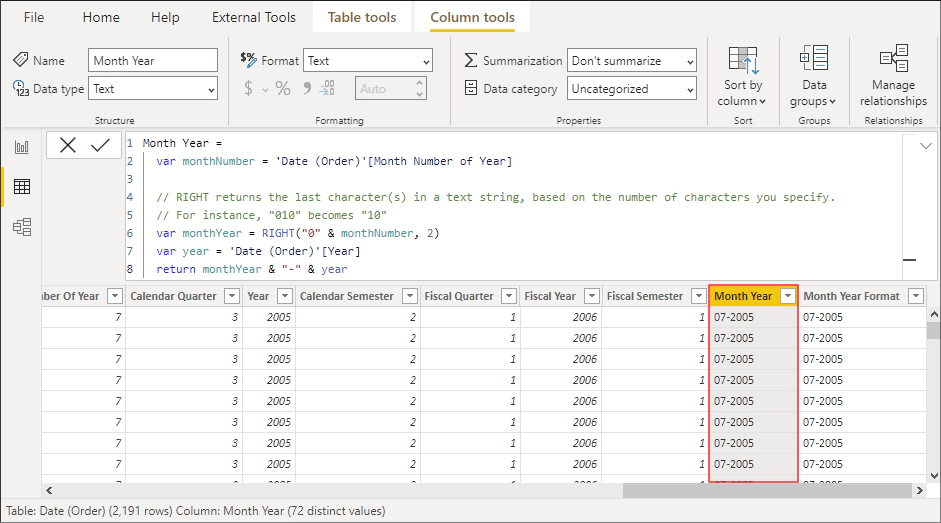Open currency format dropdown arrow

[265, 90]
